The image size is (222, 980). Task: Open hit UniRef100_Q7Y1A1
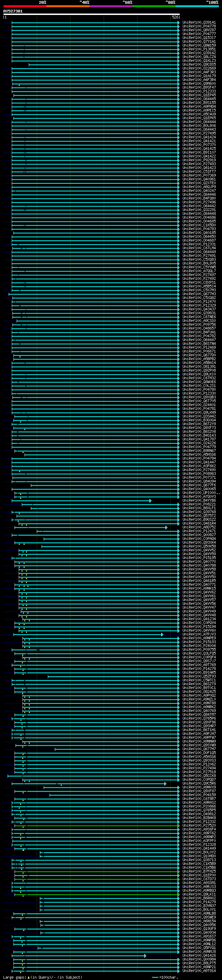(199, 41)
